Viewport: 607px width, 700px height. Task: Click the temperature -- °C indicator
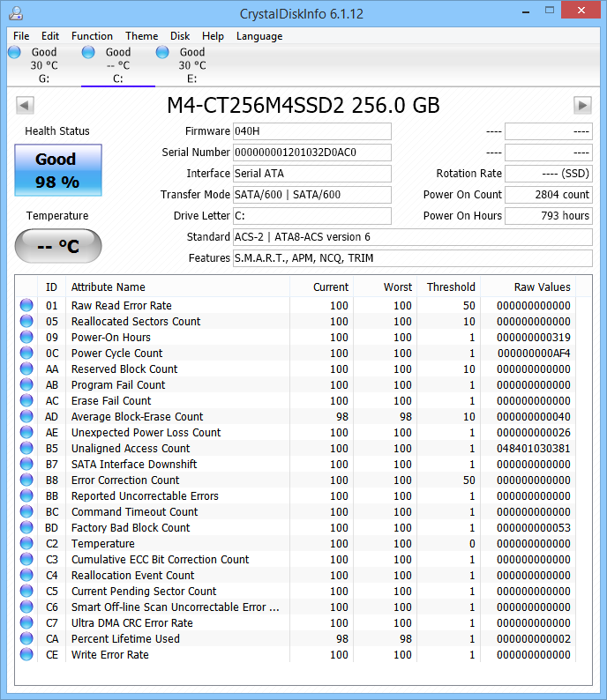point(58,246)
